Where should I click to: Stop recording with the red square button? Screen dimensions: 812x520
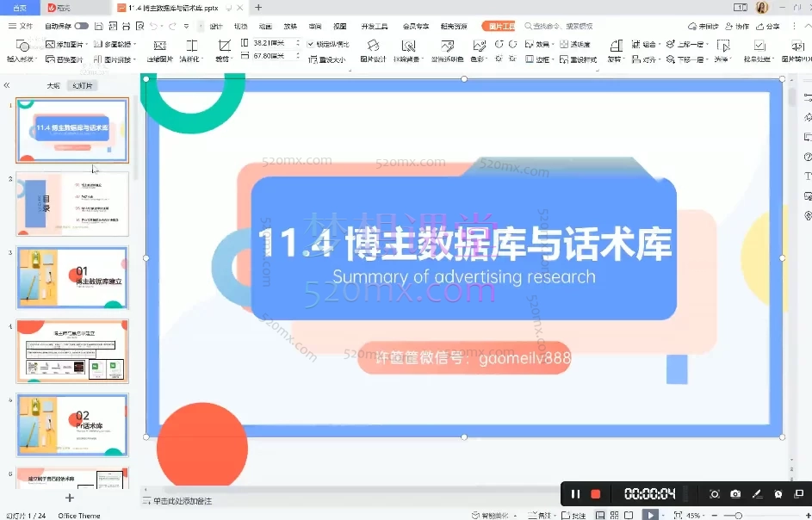[x=595, y=494]
